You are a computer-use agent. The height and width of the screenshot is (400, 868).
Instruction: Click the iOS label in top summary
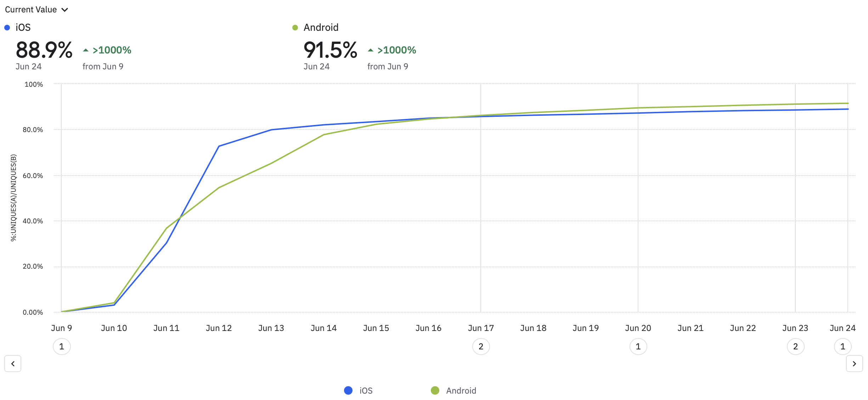pyautogui.click(x=23, y=28)
